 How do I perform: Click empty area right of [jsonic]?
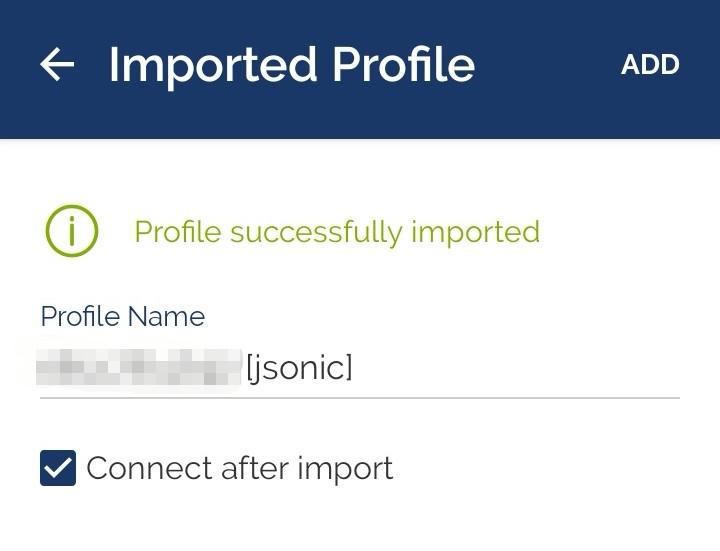coord(514,368)
